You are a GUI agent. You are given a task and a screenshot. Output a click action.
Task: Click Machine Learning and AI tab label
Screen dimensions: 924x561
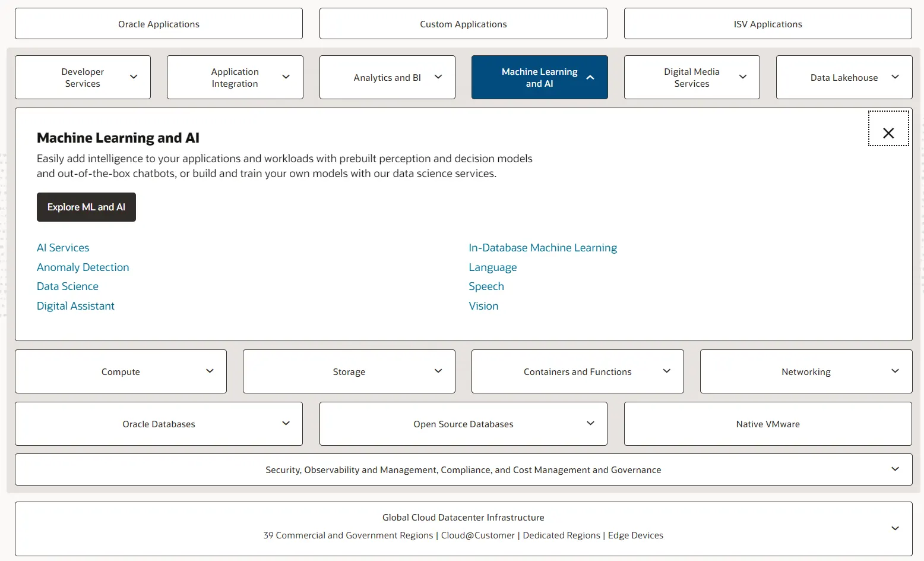coord(539,77)
